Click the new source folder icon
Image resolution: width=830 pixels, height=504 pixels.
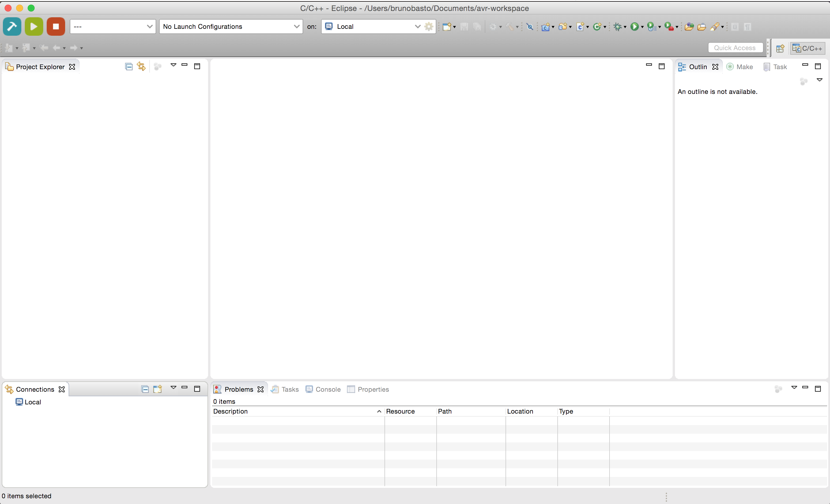563,26
